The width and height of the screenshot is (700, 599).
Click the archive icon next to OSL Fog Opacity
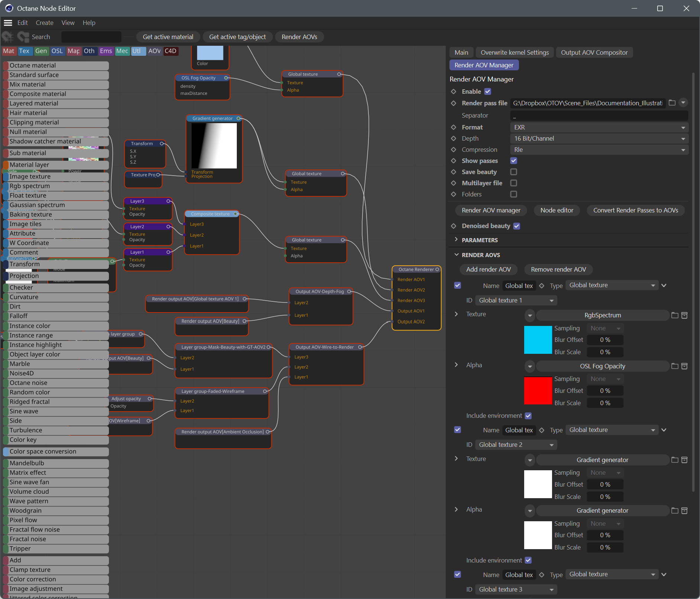point(684,366)
